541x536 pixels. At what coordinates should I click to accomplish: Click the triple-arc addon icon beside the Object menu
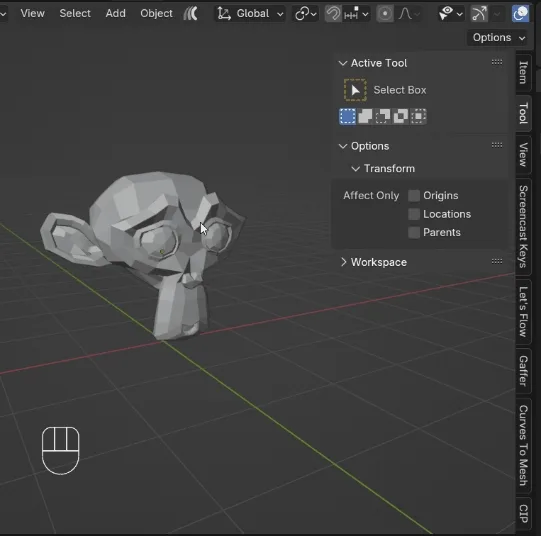tap(191, 14)
